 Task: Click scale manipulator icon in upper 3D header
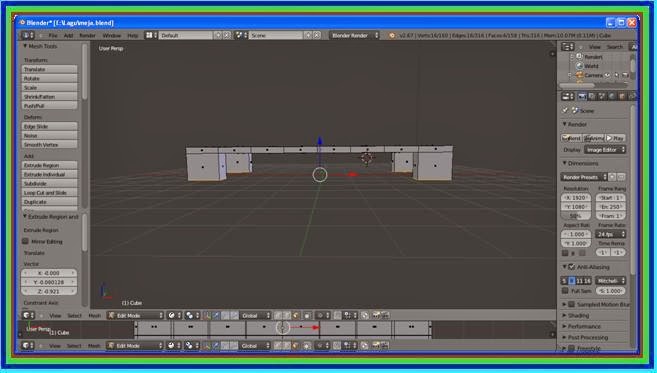click(x=234, y=315)
